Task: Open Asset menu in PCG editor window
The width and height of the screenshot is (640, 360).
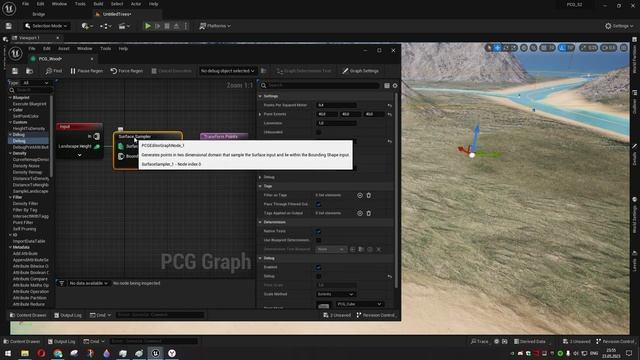Action: point(64,49)
